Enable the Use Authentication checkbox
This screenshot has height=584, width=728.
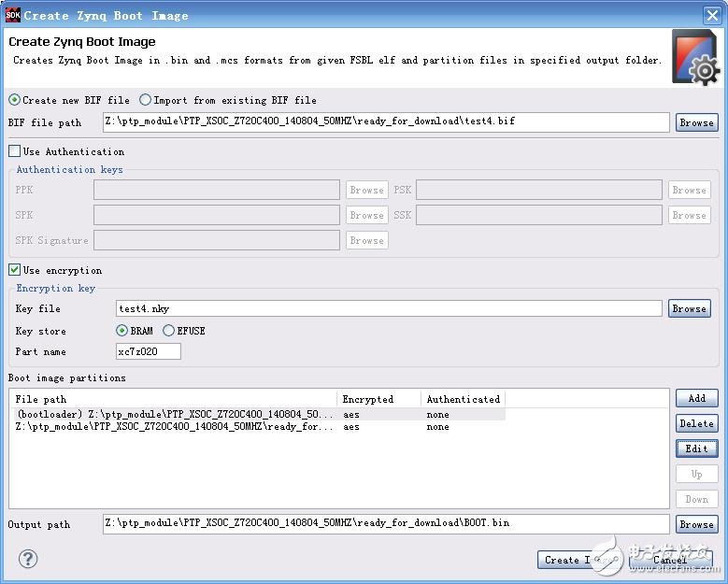pyautogui.click(x=14, y=151)
